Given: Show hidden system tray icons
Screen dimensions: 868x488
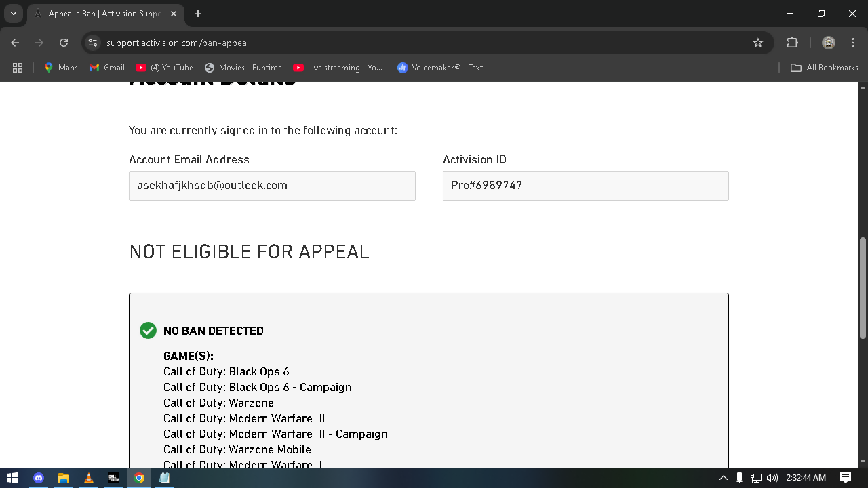Looking at the screenshot, I should click(724, 478).
